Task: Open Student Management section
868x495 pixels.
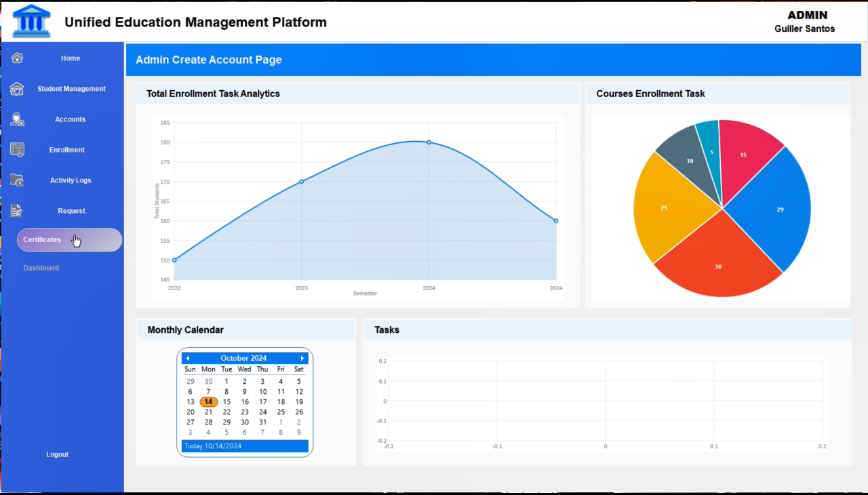Action: pyautogui.click(x=71, y=89)
